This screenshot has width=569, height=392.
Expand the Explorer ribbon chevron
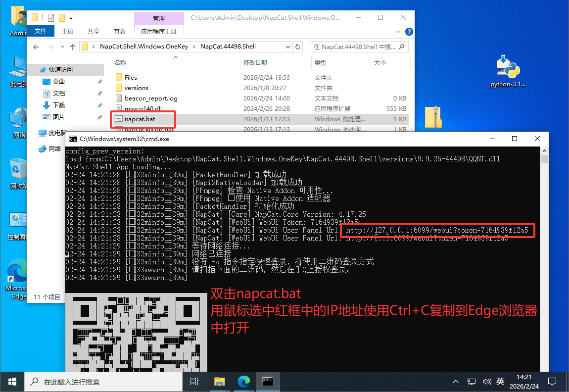click(398, 32)
